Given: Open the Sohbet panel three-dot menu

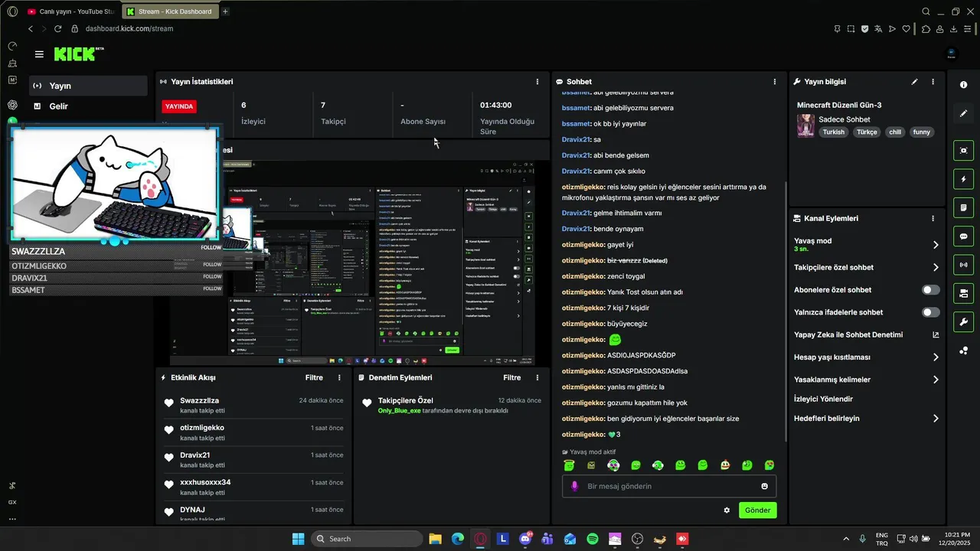Looking at the screenshot, I should (775, 81).
